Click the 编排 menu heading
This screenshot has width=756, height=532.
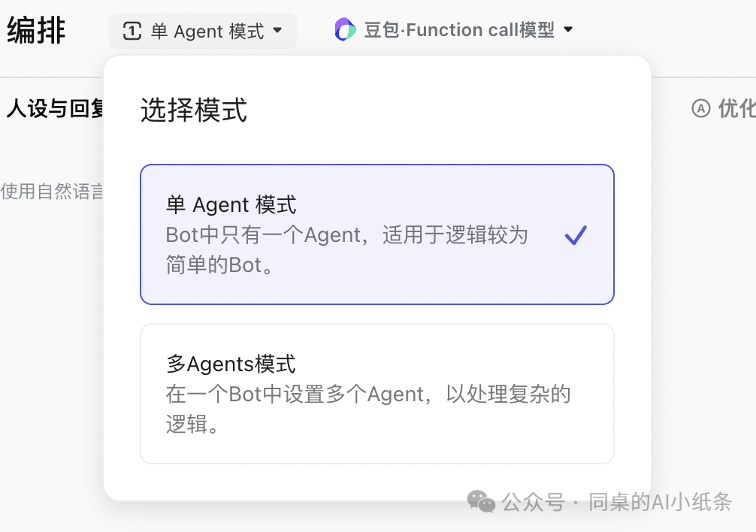35,30
